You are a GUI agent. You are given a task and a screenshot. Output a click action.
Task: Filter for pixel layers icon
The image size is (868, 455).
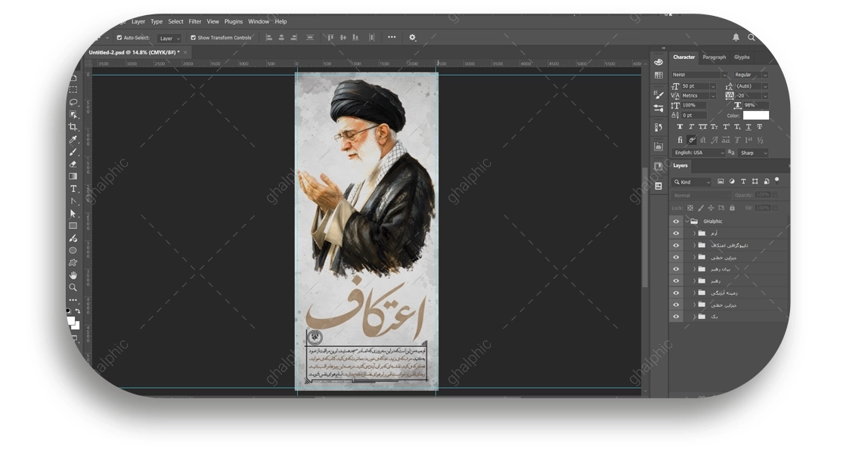click(x=721, y=181)
